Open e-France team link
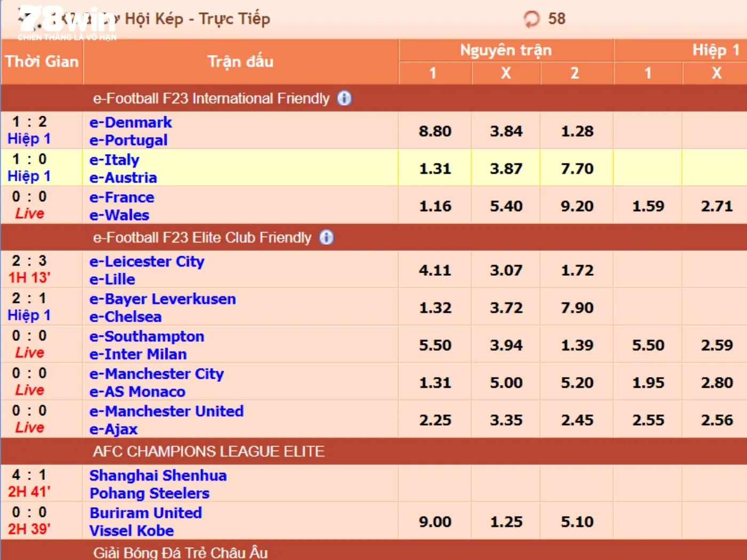Screen dimensions: 747x560 click(x=122, y=197)
